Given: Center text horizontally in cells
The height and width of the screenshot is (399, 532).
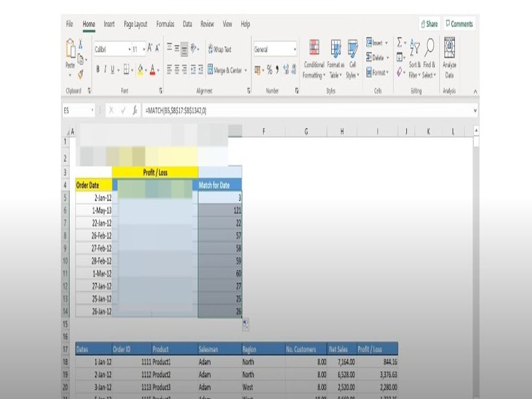Looking at the screenshot, I should click(177, 70).
